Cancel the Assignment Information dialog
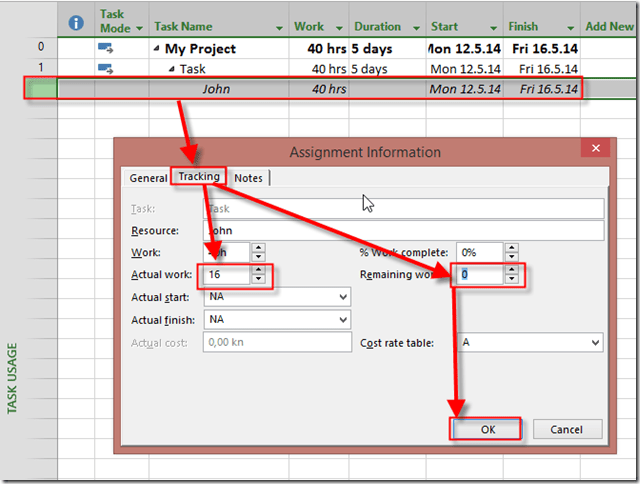 (x=566, y=429)
